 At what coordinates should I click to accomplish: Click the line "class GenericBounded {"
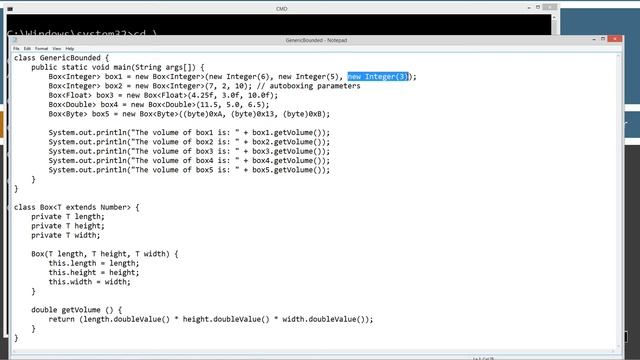tap(62, 58)
